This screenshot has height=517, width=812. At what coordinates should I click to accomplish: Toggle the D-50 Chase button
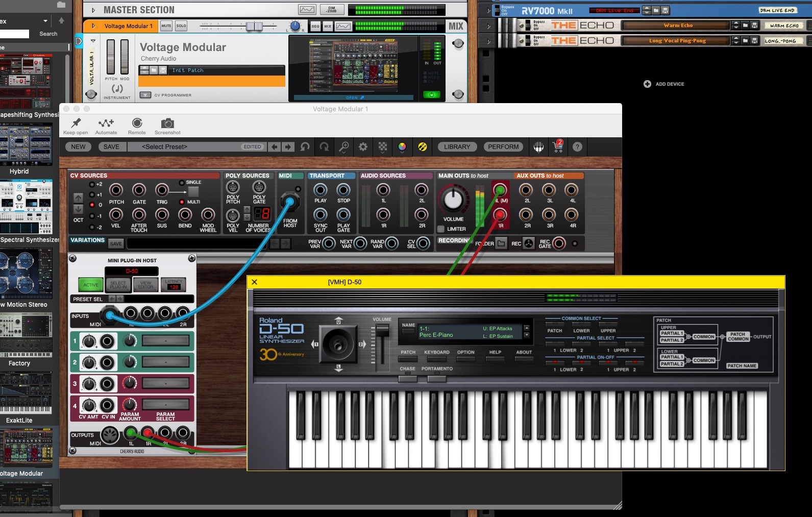tap(407, 378)
